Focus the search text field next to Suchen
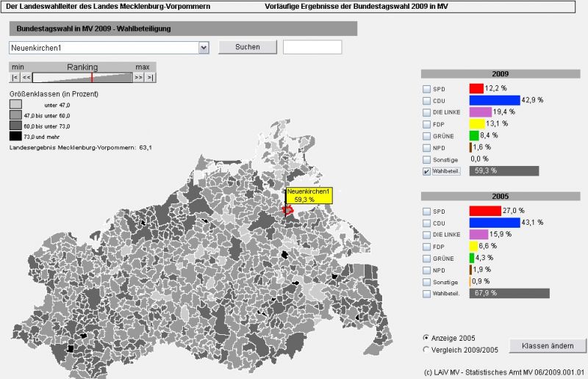The height and width of the screenshot is (379, 588). pyautogui.click(x=312, y=47)
